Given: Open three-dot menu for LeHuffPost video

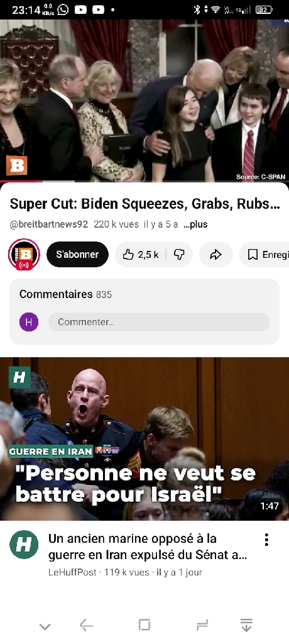Looking at the screenshot, I should 266,540.
